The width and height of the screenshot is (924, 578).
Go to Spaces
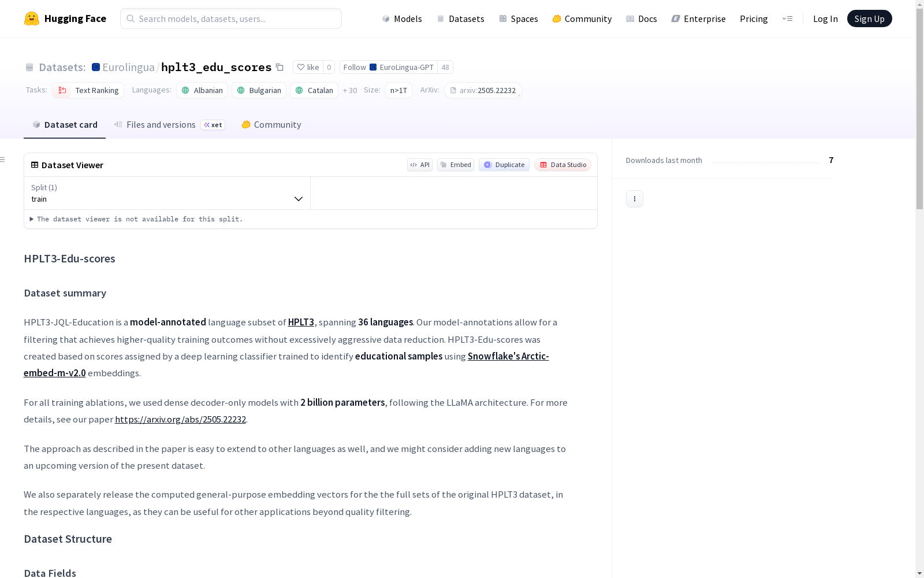(519, 18)
